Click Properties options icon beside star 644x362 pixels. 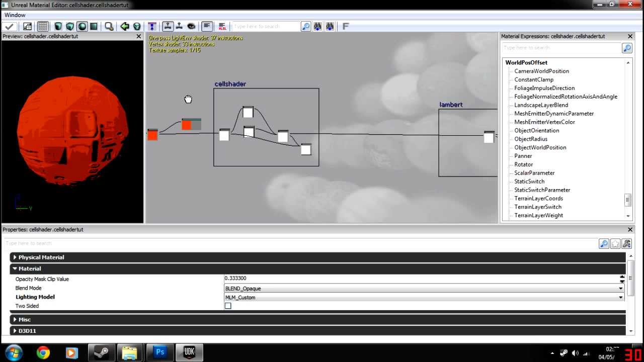(627, 244)
